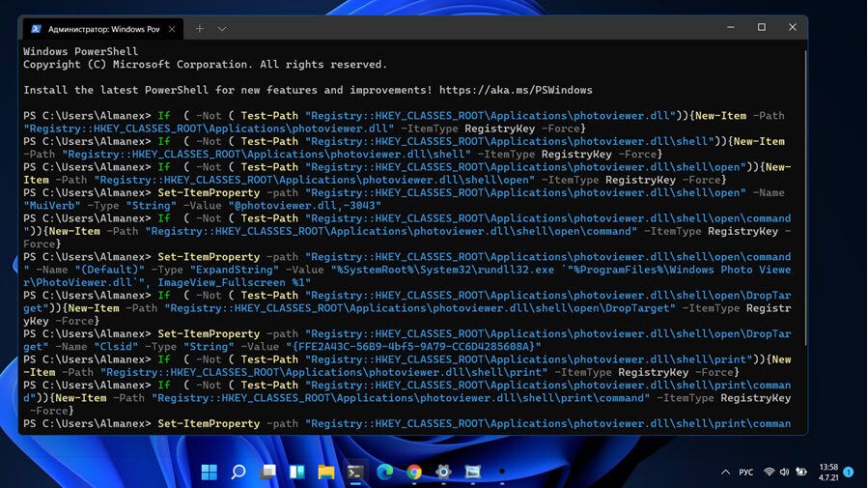Viewport: 868px width, 488px height.
Task: Open the notification center badge
Action: (849, 473)
